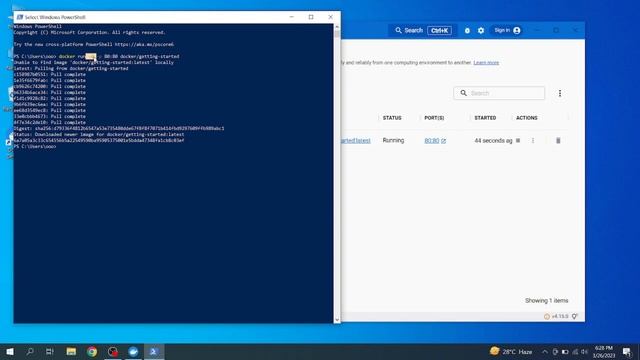Maximize the PowerShell window
This screenshot has height=360, width=640.
311,17
